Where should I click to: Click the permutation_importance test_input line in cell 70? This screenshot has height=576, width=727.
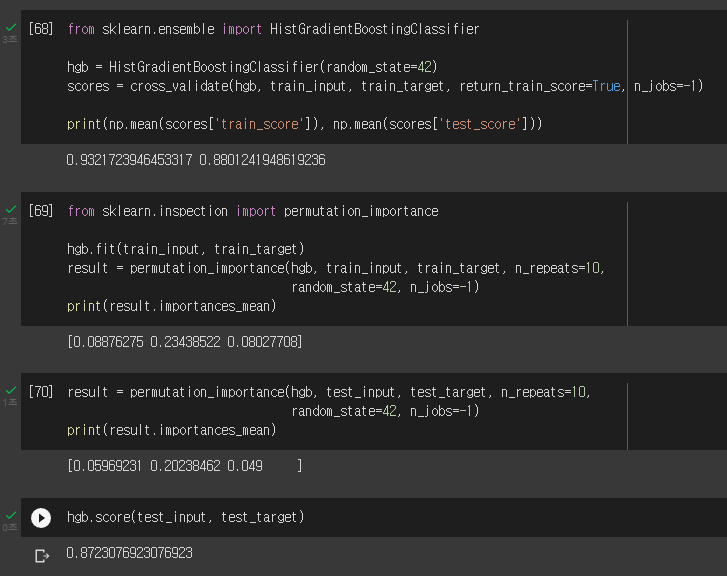click(x=329, y=392)
